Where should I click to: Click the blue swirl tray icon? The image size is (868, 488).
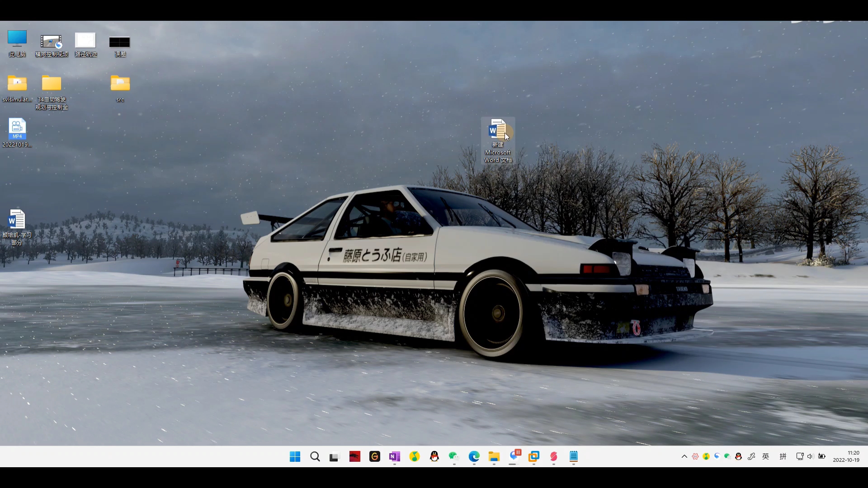point(717,457)
